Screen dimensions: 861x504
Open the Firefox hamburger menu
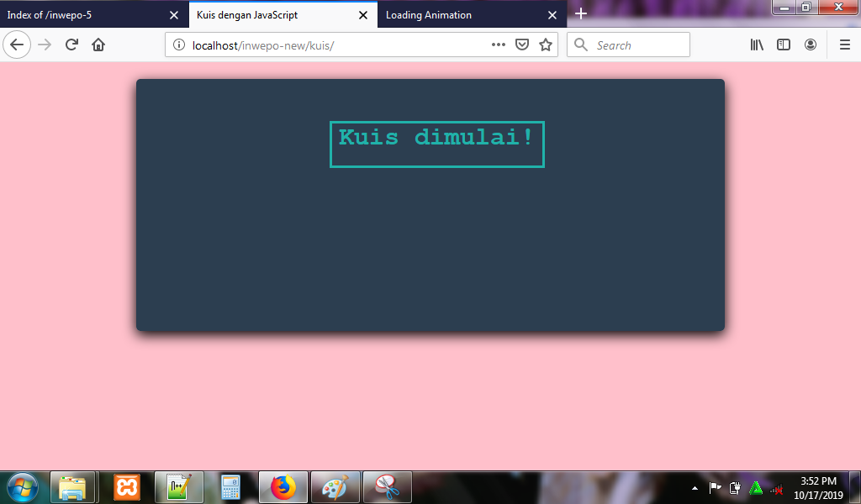pyautogui.click(x=845, y=45)
